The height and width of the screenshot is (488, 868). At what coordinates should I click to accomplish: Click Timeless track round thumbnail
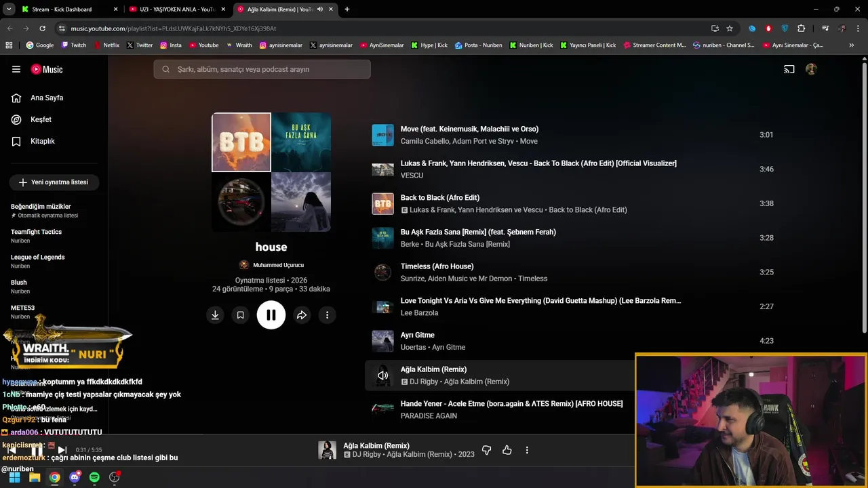coord(383,272)
